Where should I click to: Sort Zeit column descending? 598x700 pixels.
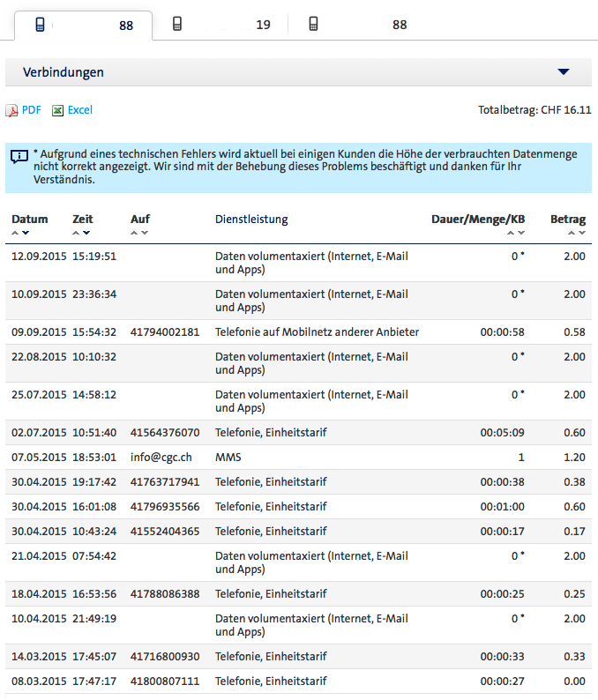click(x=86, y=233)
